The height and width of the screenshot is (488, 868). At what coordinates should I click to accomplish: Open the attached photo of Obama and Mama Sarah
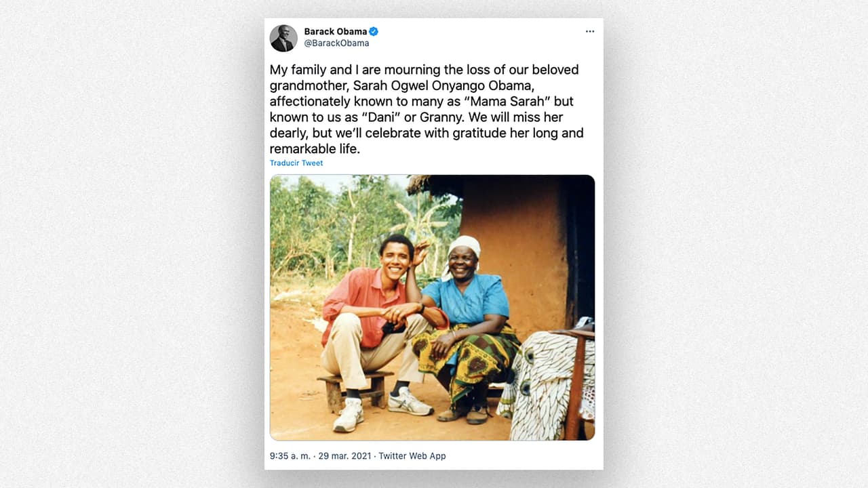point(432,306)
